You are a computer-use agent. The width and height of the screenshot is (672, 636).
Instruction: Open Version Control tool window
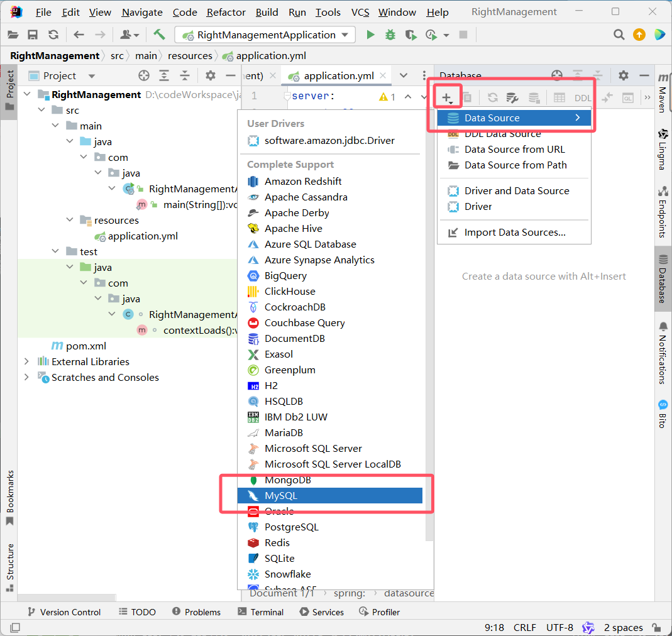64,612
